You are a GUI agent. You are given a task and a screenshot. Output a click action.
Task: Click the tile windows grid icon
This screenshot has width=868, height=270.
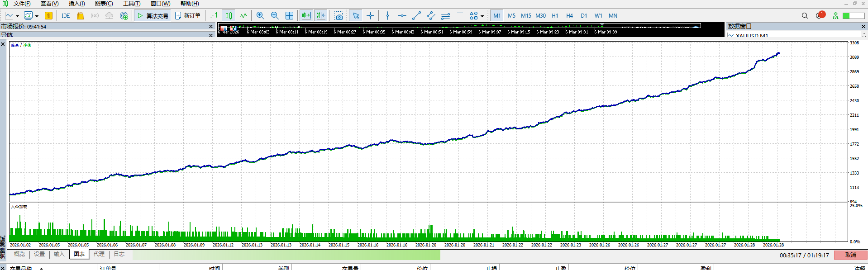click(289, 16)
